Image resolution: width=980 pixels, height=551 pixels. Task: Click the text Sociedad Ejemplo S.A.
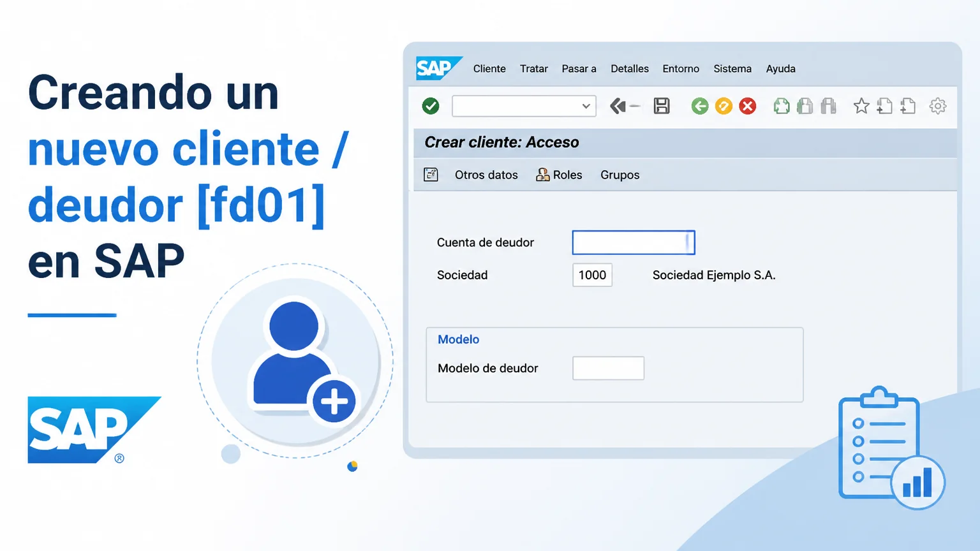click(714, 275)
